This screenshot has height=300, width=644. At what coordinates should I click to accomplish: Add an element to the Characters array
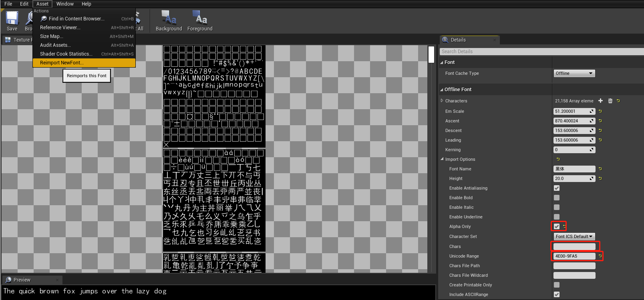point(600,101)
